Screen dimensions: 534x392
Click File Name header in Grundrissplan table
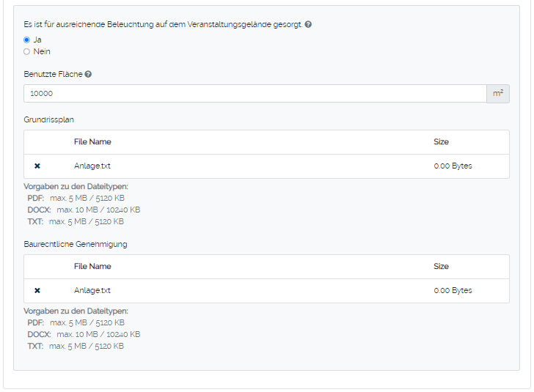point(92,142)
